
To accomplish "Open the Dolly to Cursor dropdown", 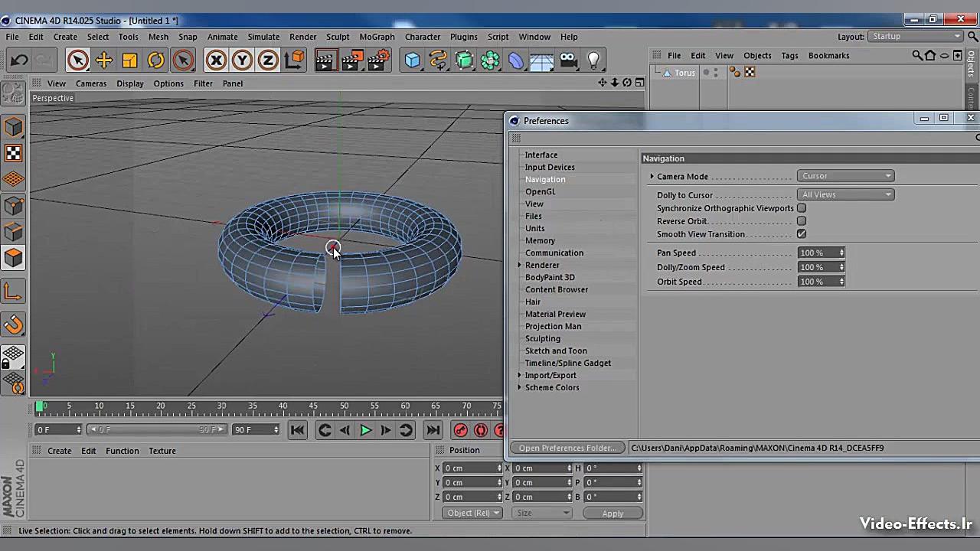I will click(x=845, y=194).
